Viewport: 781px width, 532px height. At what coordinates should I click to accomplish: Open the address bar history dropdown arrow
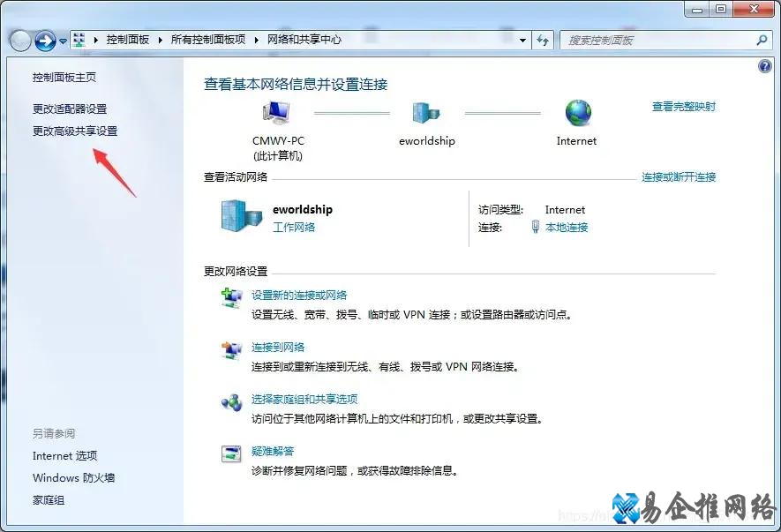[522, 40]
